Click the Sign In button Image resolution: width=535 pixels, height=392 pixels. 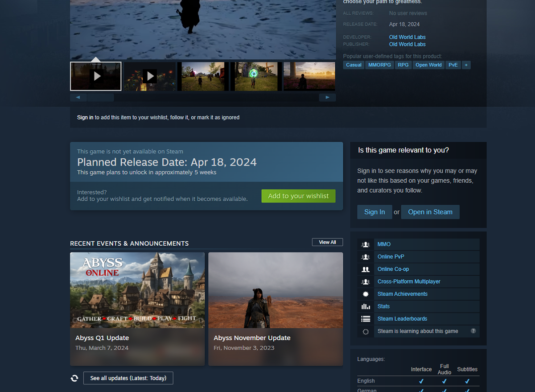tap(374, 212)
